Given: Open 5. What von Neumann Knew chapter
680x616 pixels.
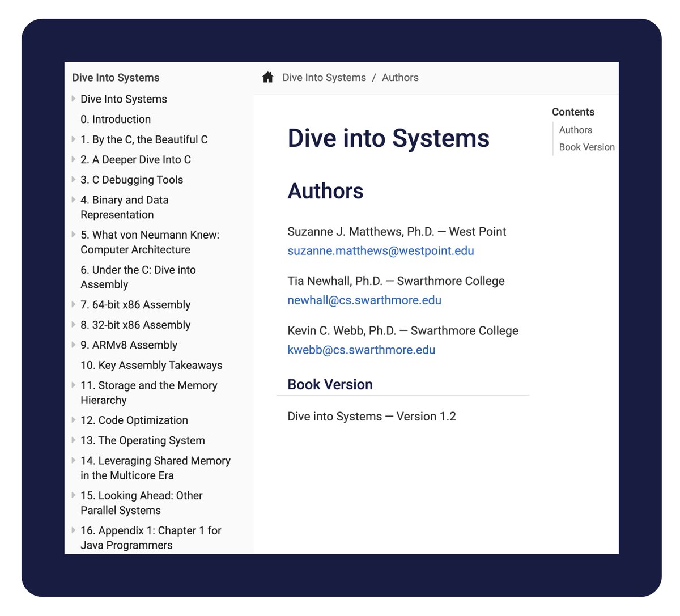Looking at the screenshot, I should [x=150, y=242].
